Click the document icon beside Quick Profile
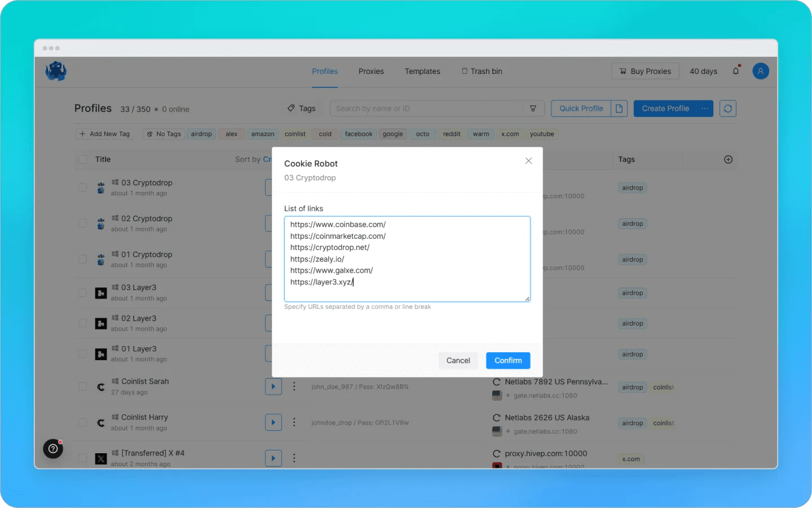Viewport: 812px width, 508px height. click(x=619, y=108)
